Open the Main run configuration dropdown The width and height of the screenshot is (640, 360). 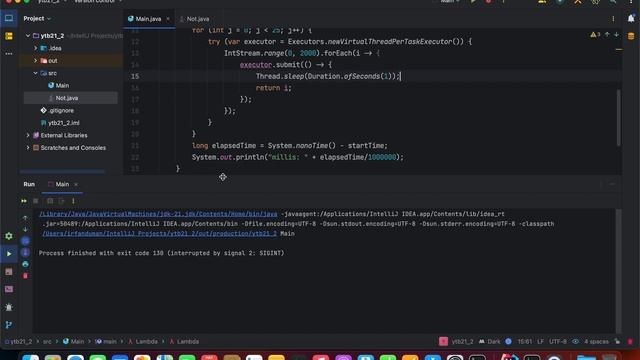(450, 2)
